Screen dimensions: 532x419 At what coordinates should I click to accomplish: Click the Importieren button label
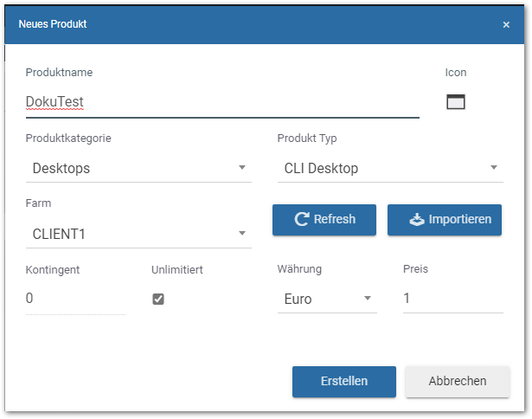(x=459, y=219)
